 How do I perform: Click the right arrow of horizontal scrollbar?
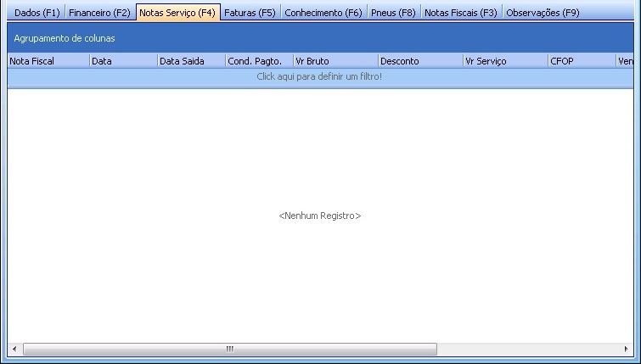(626, 350)
